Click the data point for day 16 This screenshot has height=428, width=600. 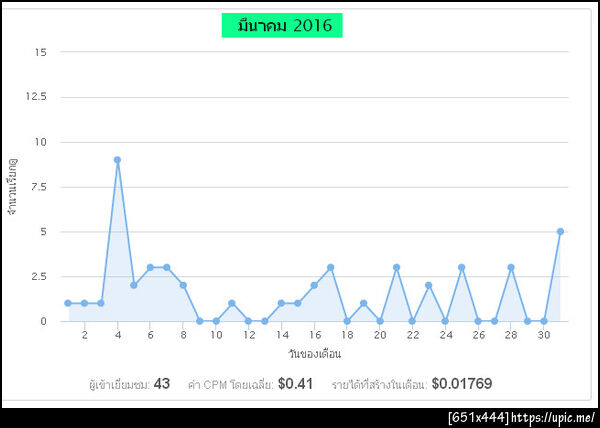pyautogui.click(x=314, y=285)
